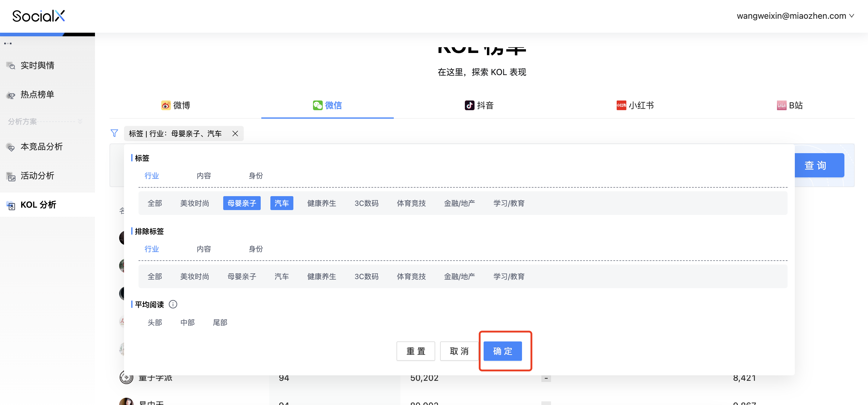Select 身份 under 排除标签
Viewport: 868px width, 405px height.
256,249
